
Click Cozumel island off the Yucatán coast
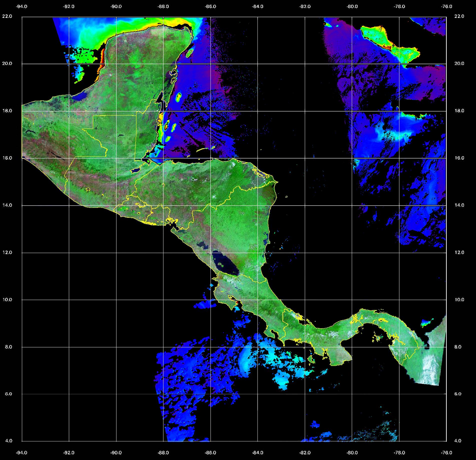tap(190, 53)
